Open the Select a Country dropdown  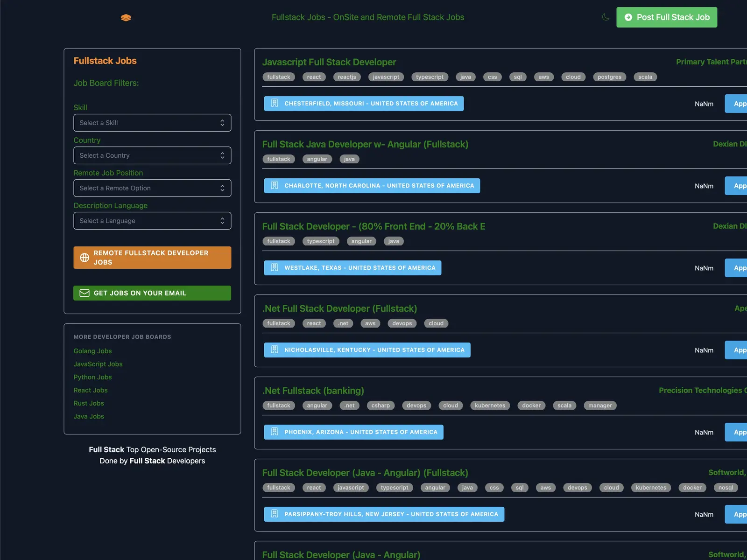coord(152,155)
